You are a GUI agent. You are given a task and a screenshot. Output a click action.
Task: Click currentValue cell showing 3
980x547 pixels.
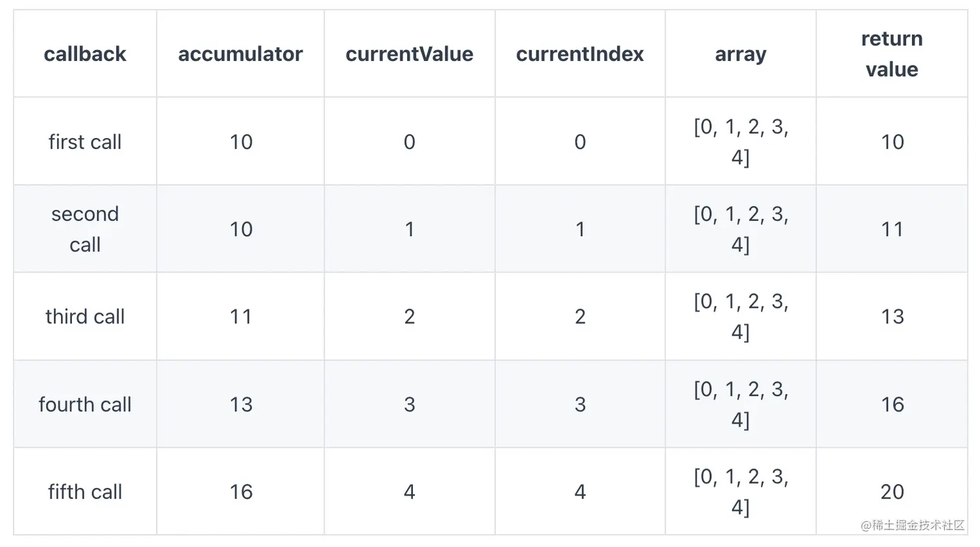[409, 404]
